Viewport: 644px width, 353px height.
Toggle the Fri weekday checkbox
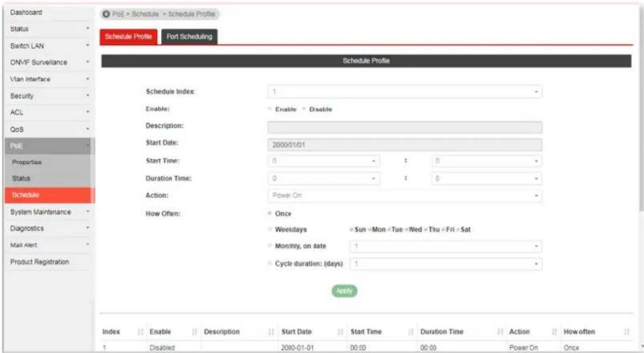coord(443,230)
